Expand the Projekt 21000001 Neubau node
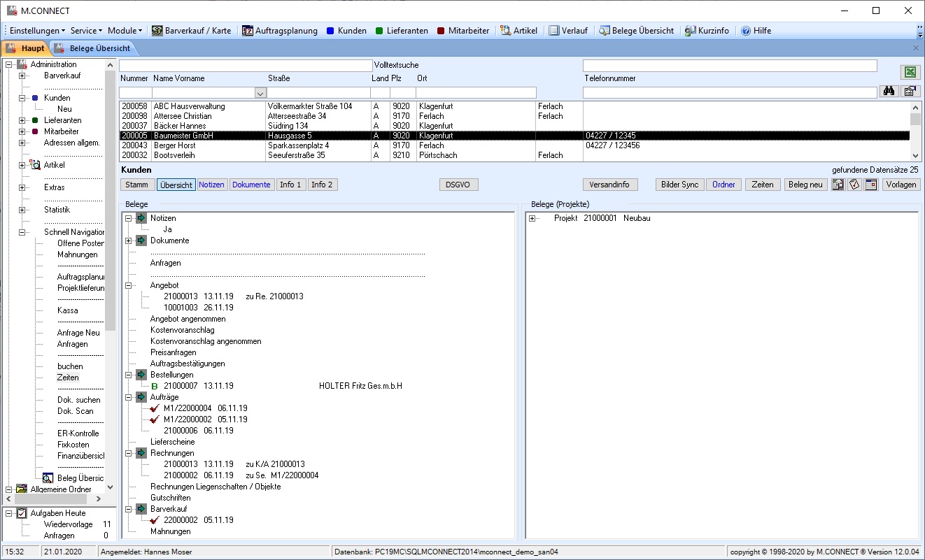Viewport: 925px width, 560px height. tap(532, 218)
